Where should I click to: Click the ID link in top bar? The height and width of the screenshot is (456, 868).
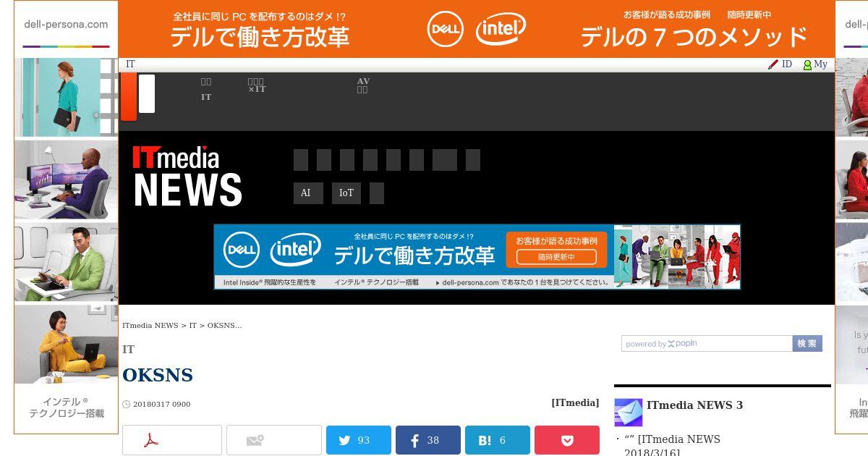787,64
